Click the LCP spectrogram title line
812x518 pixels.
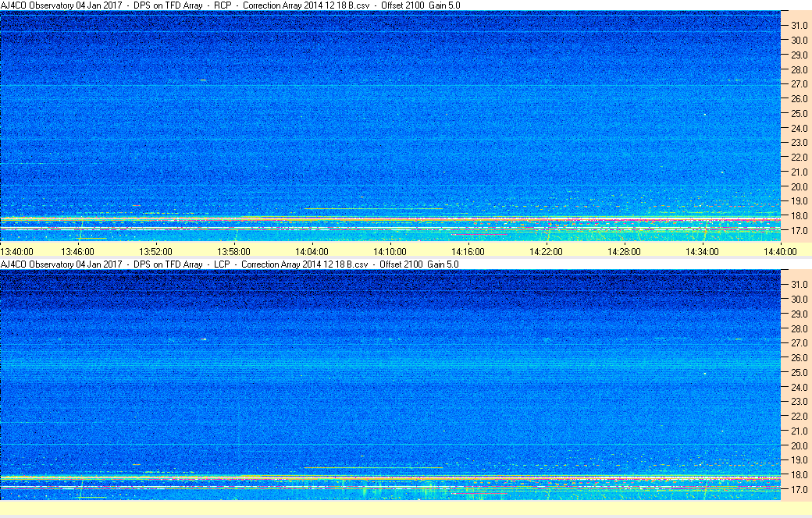pos(230,264)
